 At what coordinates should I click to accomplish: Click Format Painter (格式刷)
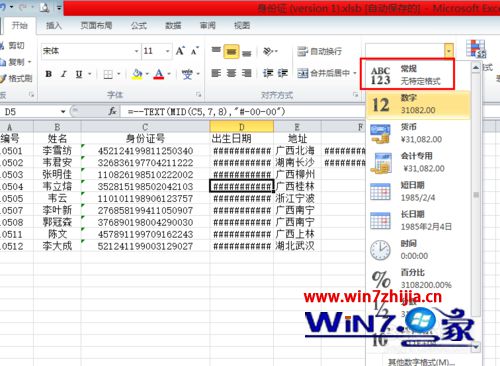pos(16,78)
